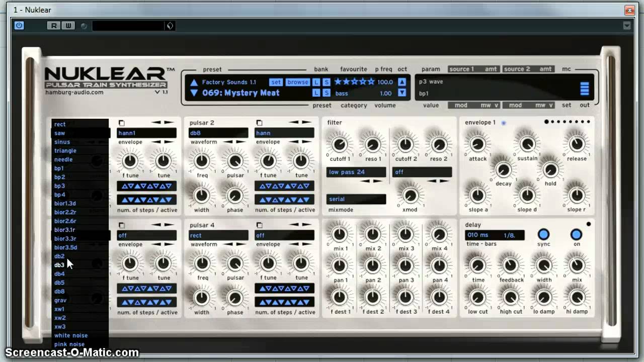The image size is (644, 362).
Task: Toggle pulsar 2 envelope checkbox
Action: [x=259, y=123]
